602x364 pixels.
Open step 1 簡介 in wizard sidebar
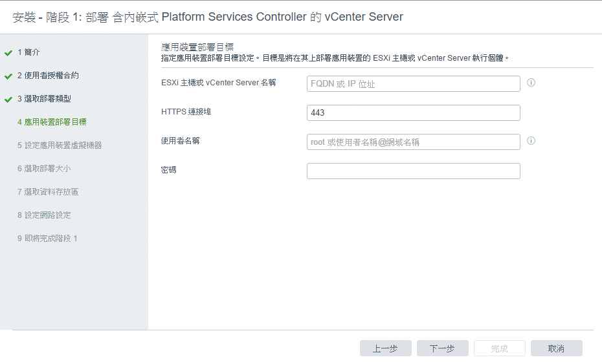pos(28,52)
